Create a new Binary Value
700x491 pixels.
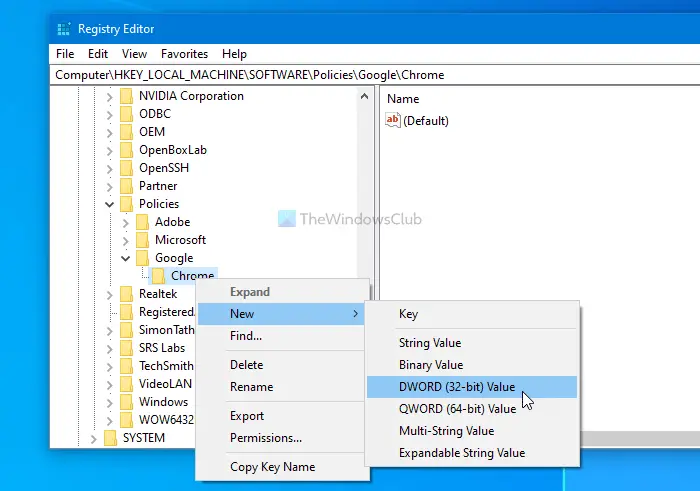pos(472,365)
